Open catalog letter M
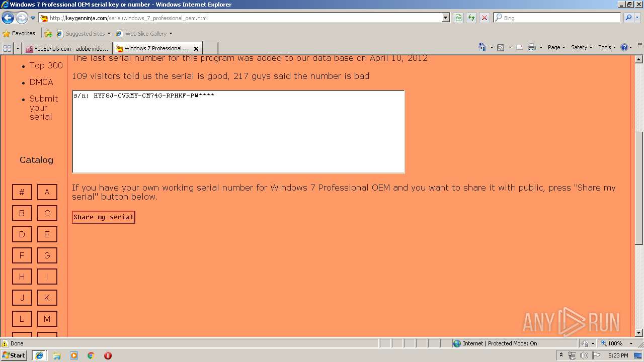The image size is (644, 362). [47, 319]
